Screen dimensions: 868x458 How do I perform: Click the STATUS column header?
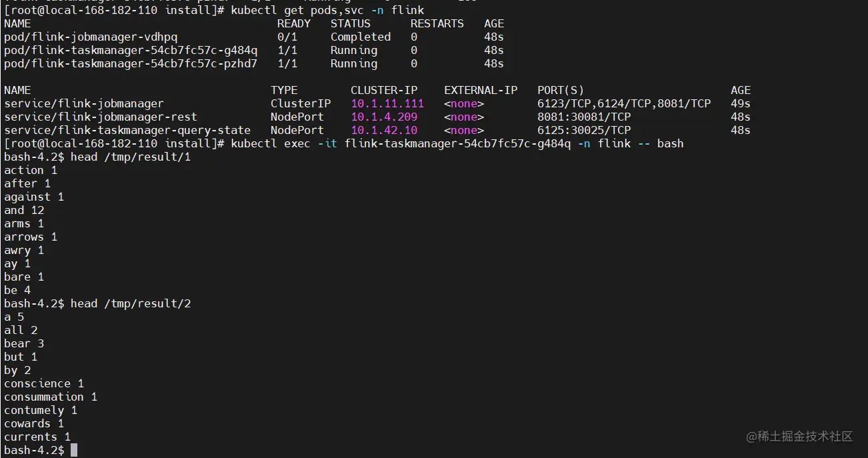point(351,23)
